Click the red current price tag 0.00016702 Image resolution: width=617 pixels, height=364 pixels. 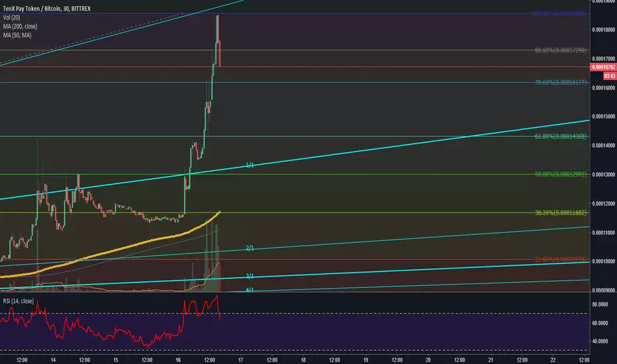[603, 67]
